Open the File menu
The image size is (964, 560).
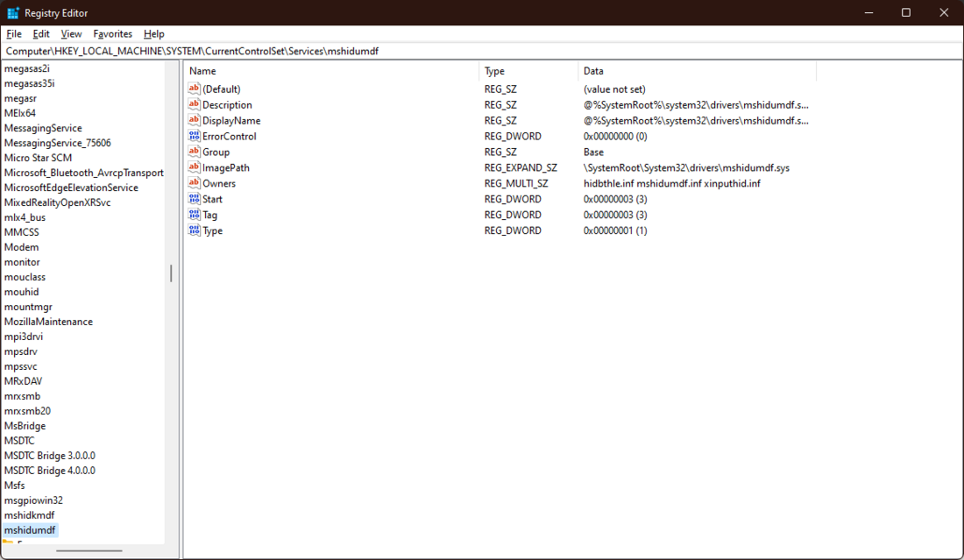point(14,34)
